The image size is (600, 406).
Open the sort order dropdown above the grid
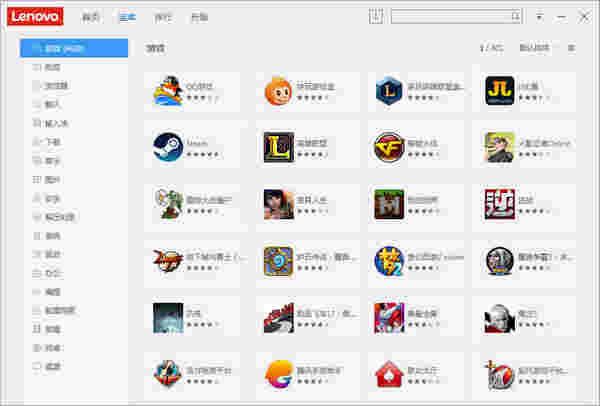coord(535,48)
